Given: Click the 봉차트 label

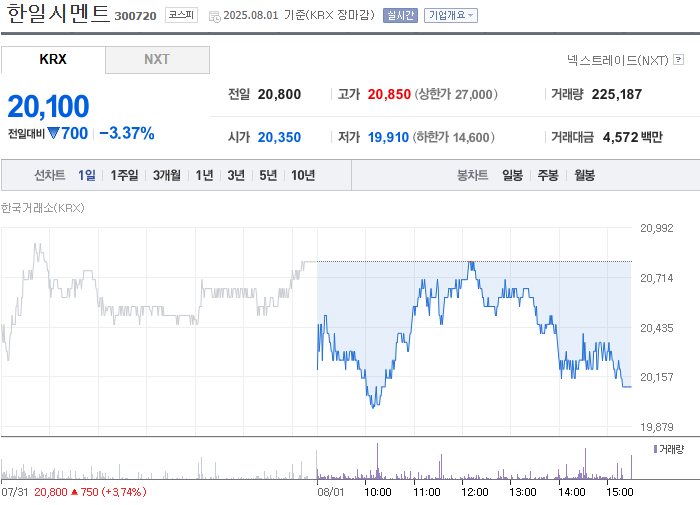Looking at the screenshot, I should click(x=472, y=175).
